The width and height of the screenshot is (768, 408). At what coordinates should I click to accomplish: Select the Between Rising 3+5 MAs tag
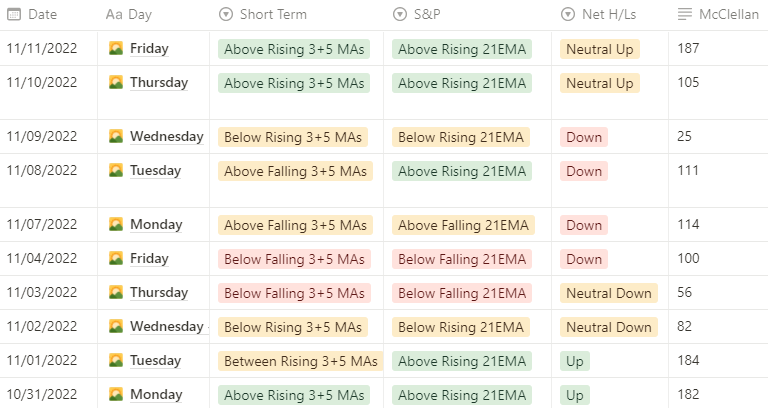(300, 361)
